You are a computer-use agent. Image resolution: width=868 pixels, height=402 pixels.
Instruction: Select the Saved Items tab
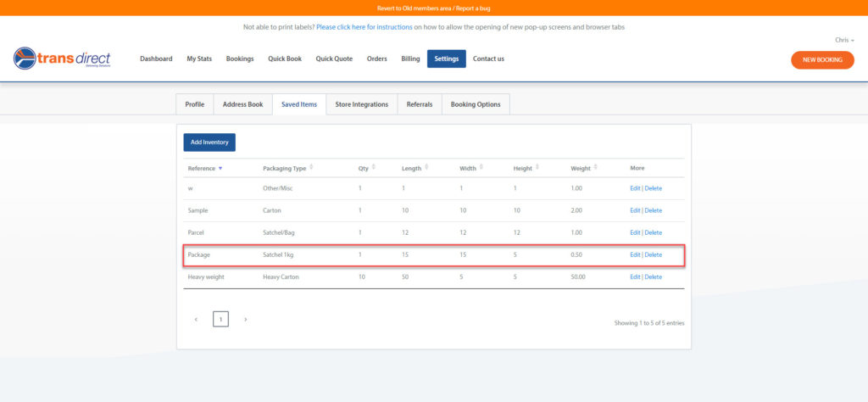tap(299, 104)
